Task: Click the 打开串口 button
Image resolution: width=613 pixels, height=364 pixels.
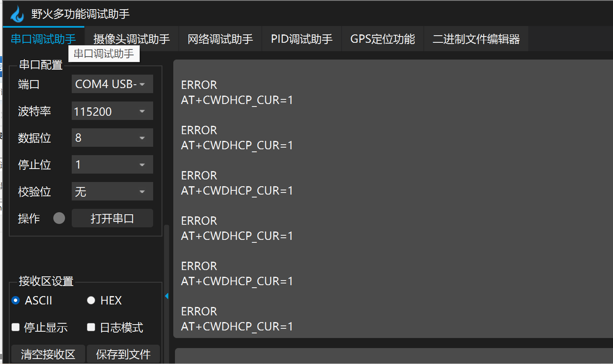Action: 112,218
